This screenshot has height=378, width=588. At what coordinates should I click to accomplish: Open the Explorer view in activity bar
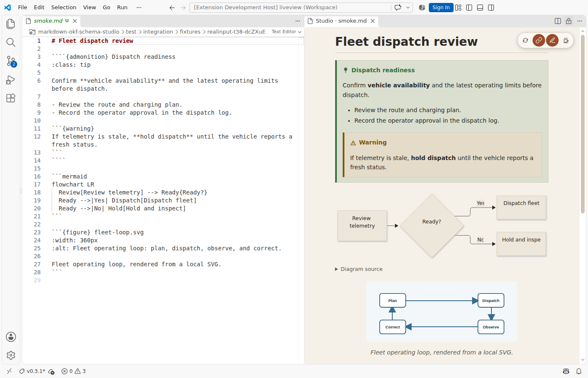click(11, 24)
